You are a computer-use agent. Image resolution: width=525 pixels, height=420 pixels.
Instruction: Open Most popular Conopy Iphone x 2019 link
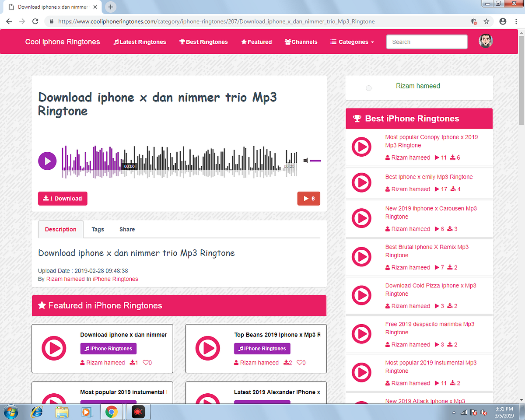point(431,141)
